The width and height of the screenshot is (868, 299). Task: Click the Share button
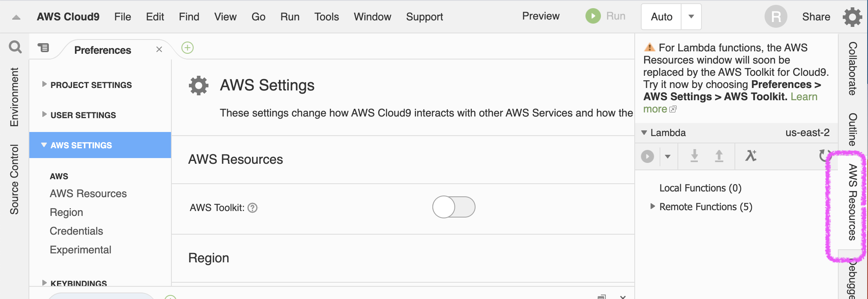click(x=816, y=17)
